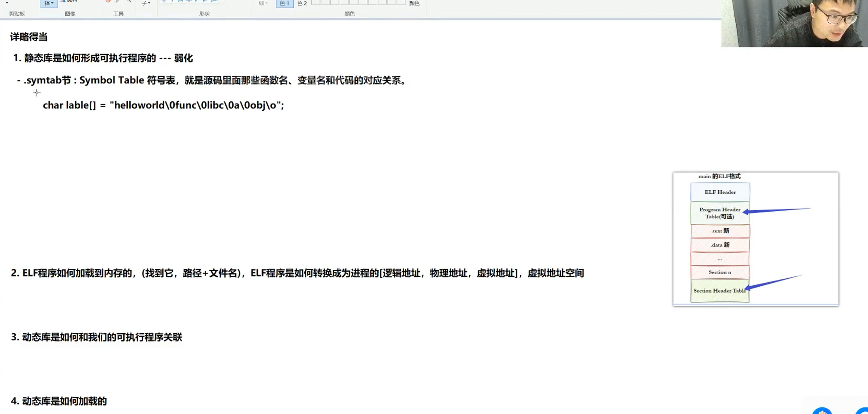Choose the Magnifier tool
This screenshot has width=868, height=414.
(129, 1)
